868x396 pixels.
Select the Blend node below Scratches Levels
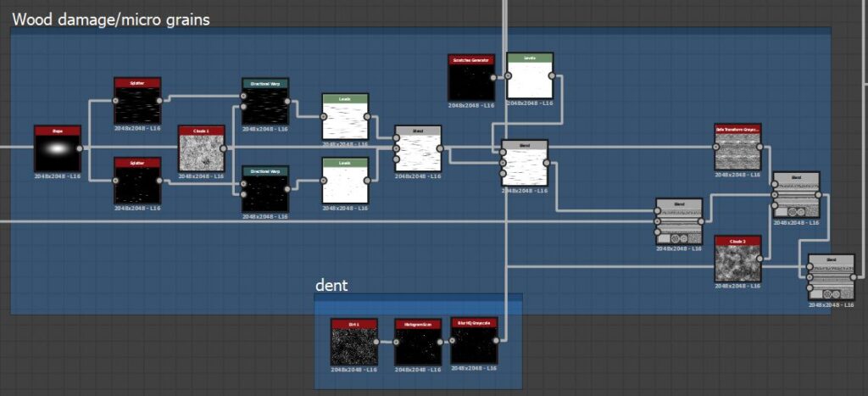[x=524, y=163]
